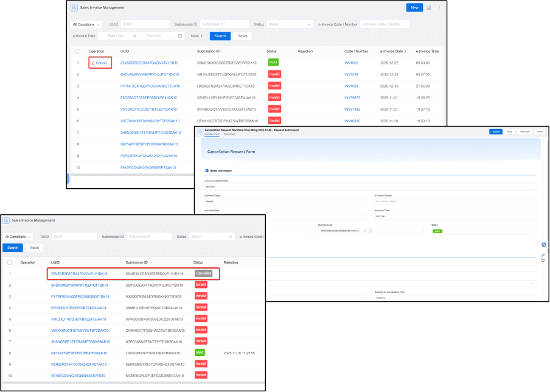Open the All Conditions dropdown in the bottom window

[x=18, y=237]
